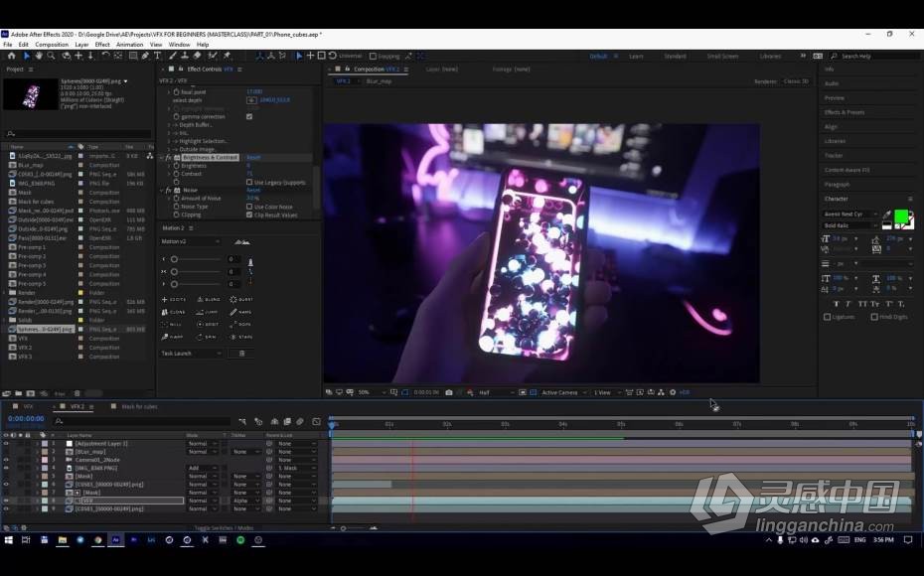Click the Excite button in Motion 2 panel
This screenshot has height=576, width=924.
174,299
